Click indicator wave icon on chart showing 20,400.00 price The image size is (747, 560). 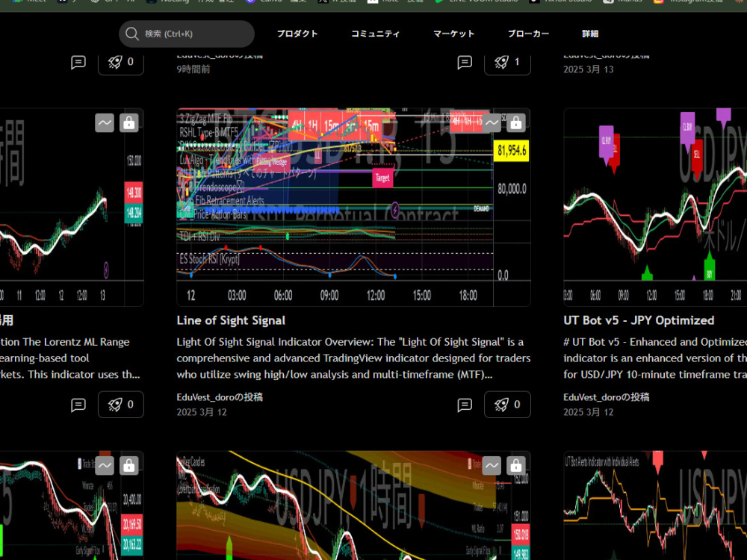click(105, 466)
